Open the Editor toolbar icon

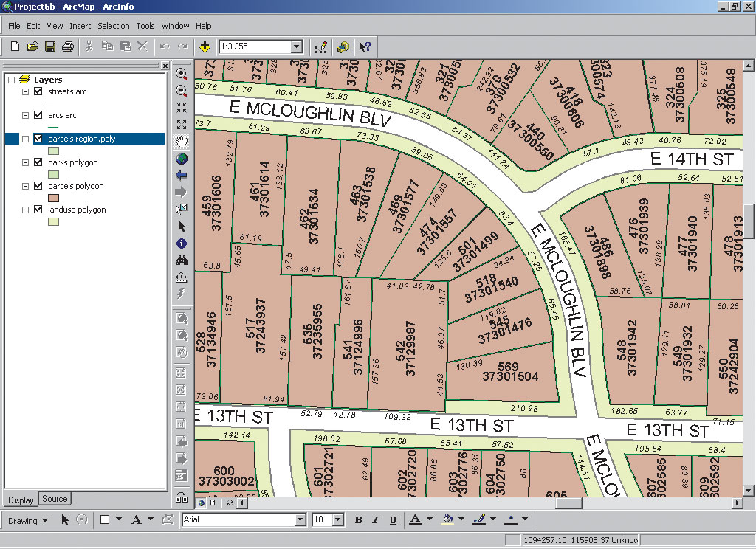coord(320,46)
